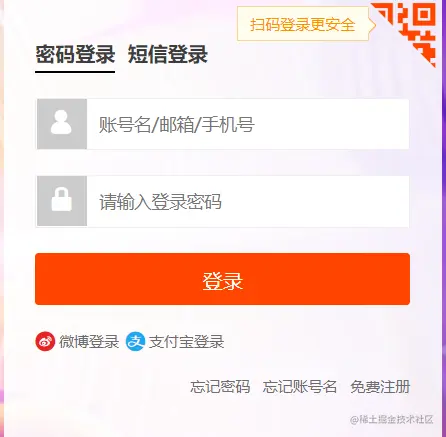Choose 微博登录 text link
Image resolution: width=446 pixels, height=437 pixels.
coord(89,342)
